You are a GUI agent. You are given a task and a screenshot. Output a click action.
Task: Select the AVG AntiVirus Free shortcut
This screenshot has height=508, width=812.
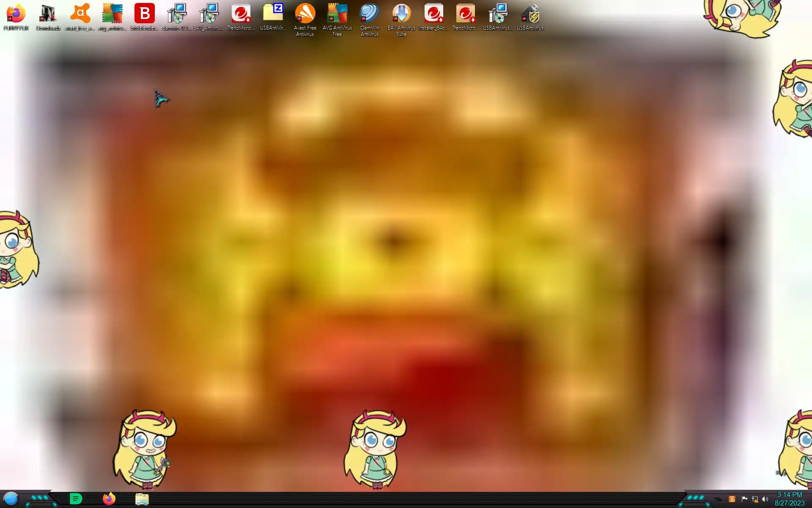(x=337, y=15)
